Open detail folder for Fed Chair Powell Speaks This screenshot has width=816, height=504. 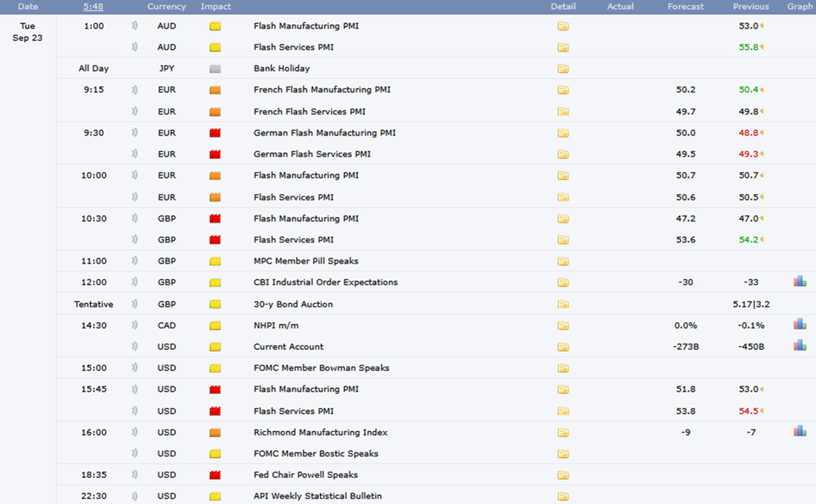[x=563, y=475]
